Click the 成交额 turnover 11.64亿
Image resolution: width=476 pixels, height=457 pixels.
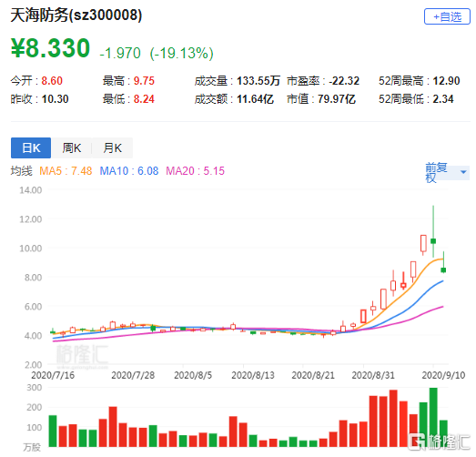pos(256,99)
